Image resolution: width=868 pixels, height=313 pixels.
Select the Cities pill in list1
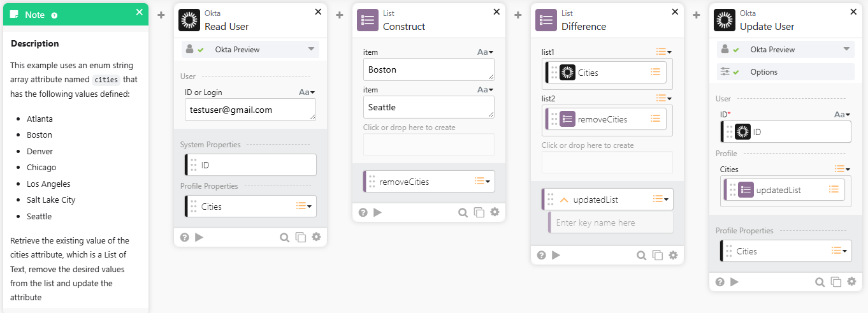pos(606,73)
